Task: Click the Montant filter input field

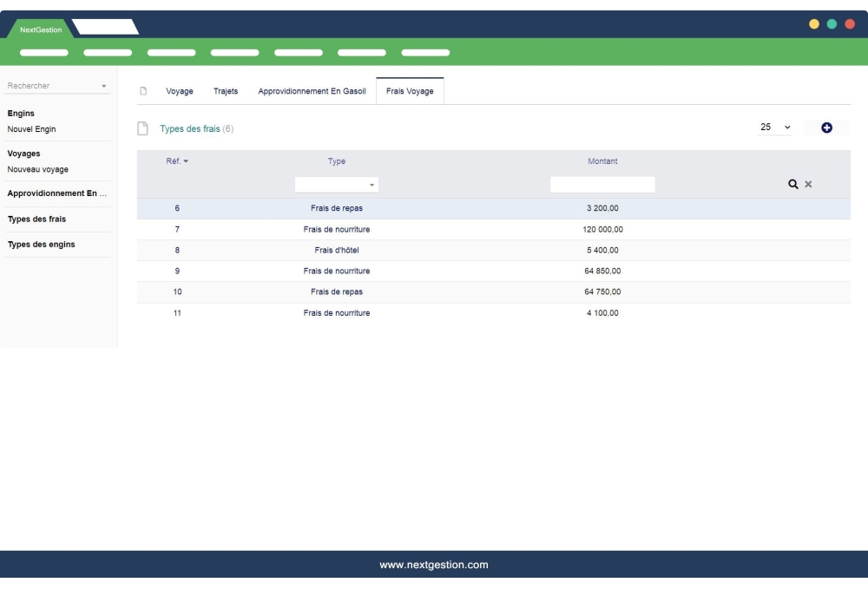Action: (602, 185)
